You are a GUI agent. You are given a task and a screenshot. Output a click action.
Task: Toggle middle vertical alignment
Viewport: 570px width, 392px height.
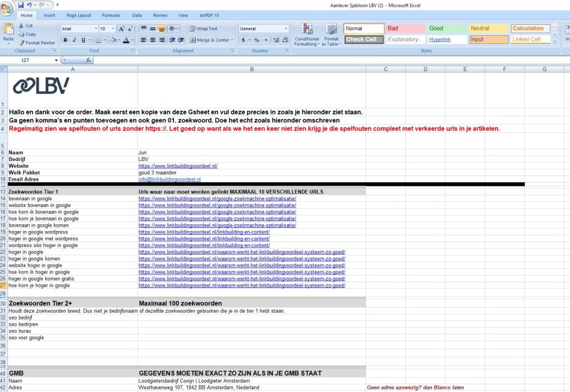coord(152,28)
